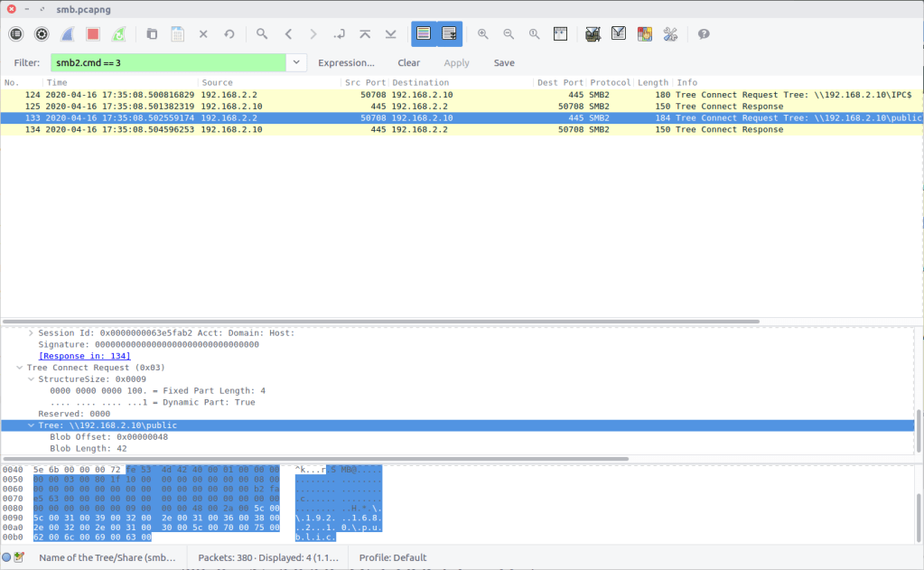
Task: Open the Help question mark icon
Action: pyautogui.click(x=704, y=34)
